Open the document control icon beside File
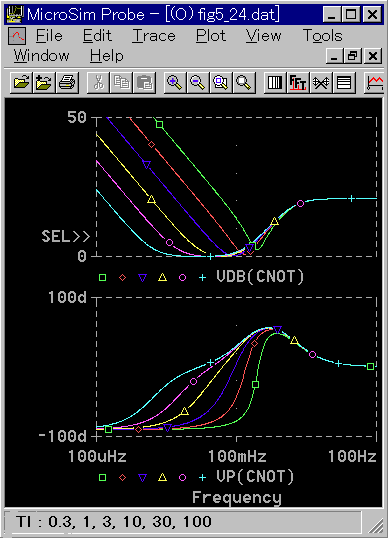Image resolution: width=388 pixels, height=538 pixels. pos(17,36)
